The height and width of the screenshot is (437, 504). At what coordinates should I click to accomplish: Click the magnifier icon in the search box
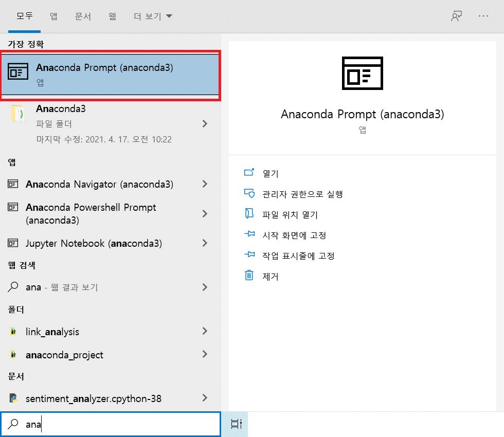click(13, 424)
